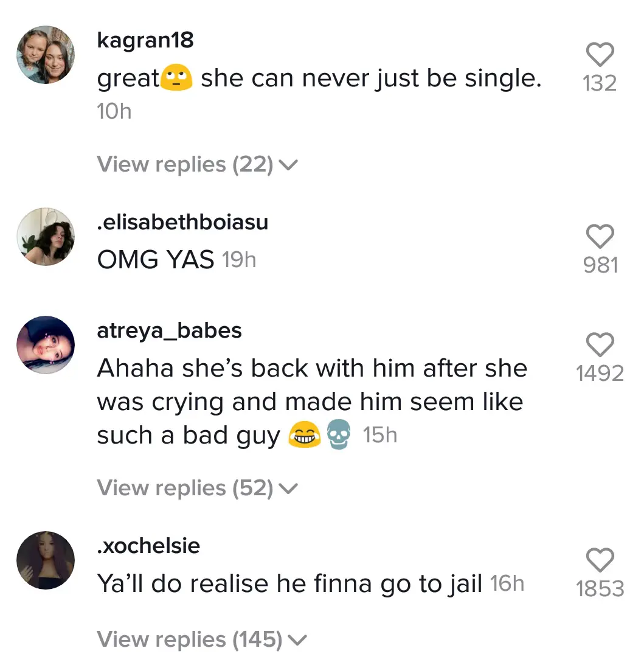
Task: Like atreya_babes' comment using the heart icon
Action: click(x=600, y=344)
